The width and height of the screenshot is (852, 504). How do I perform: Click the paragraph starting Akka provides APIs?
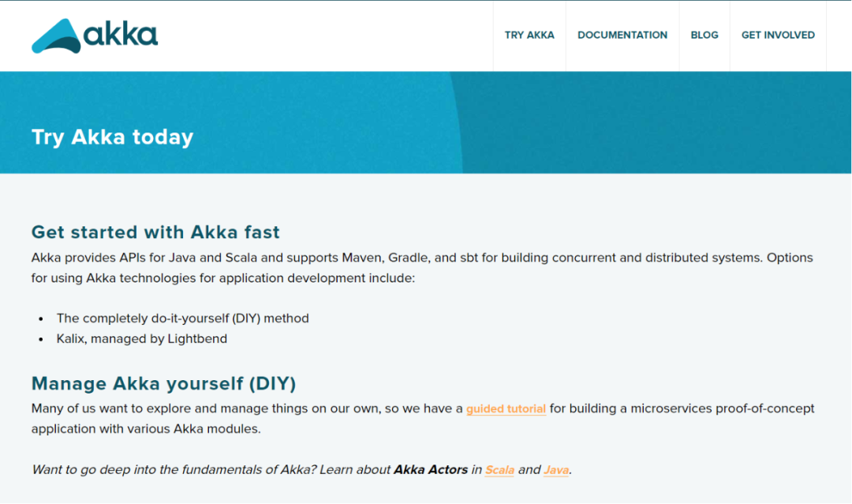[x=422, y=267]
